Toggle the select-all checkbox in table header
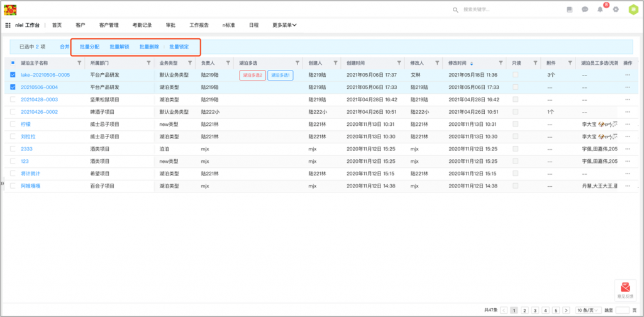This screenshot has height=317, width=644. 13,63
